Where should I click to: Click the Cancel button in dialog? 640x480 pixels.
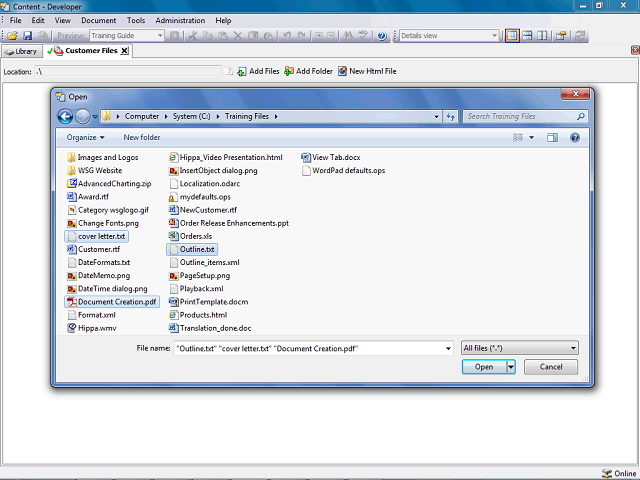(551, 367)
